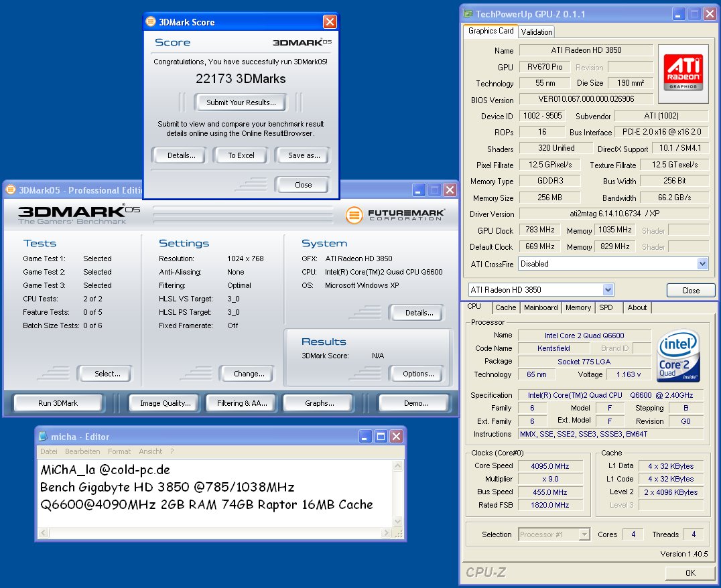Close the 3DMark Score dialog with X
Viewport: 721px width, 588px height.
(330, 21)
